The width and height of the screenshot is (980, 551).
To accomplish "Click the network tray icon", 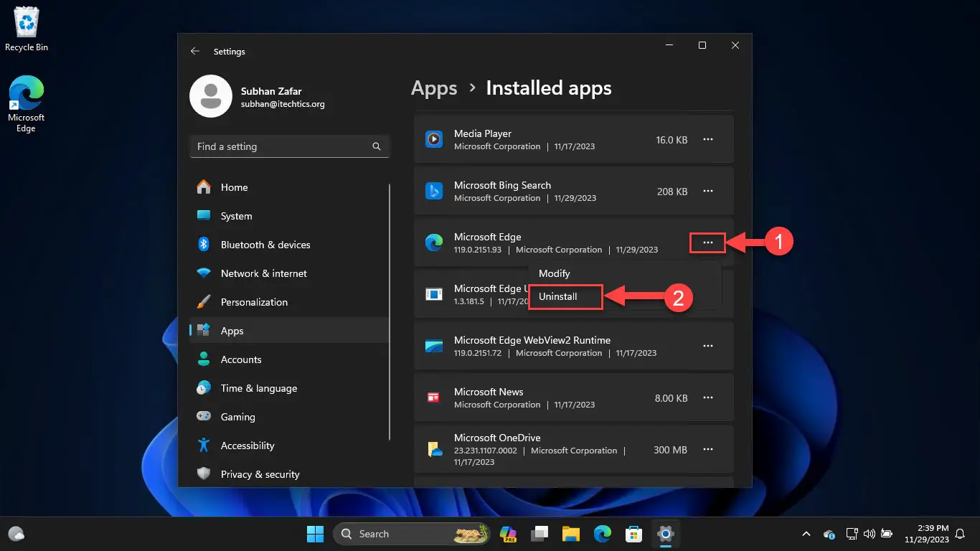I will pos(852,534).
